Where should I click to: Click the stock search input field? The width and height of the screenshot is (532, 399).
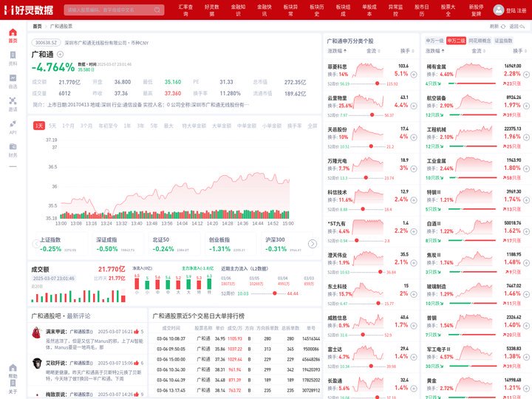click(114, 10)
